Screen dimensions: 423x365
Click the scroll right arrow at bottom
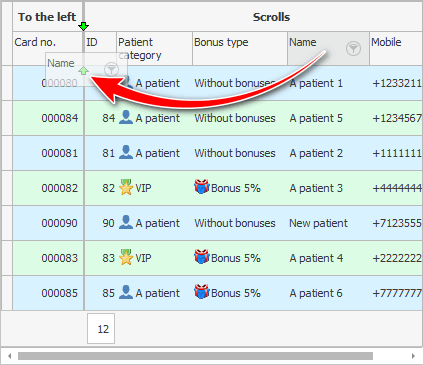click(x=413, y=356)
